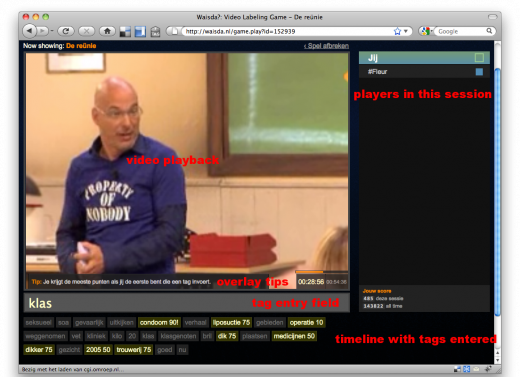This screenshot has width=520, height=377.
Task: Select the 'Jij' player row
Action: tap(424, 58)
